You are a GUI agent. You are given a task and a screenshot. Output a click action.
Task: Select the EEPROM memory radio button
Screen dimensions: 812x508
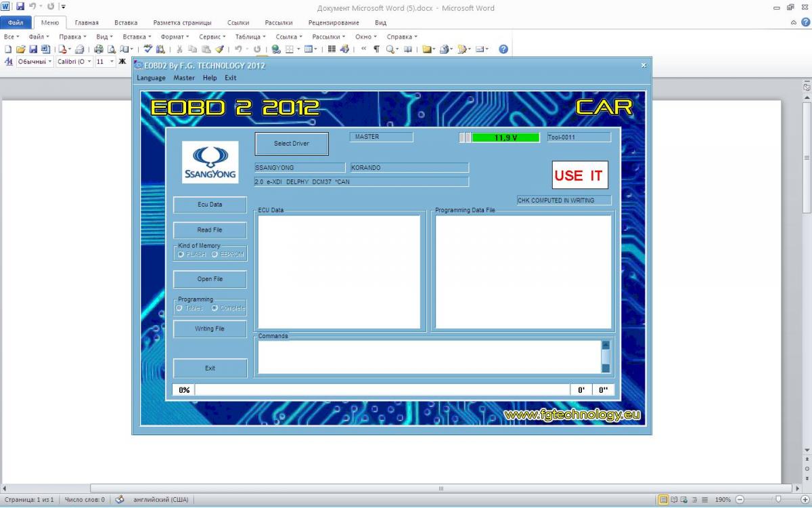click(215, 255)
